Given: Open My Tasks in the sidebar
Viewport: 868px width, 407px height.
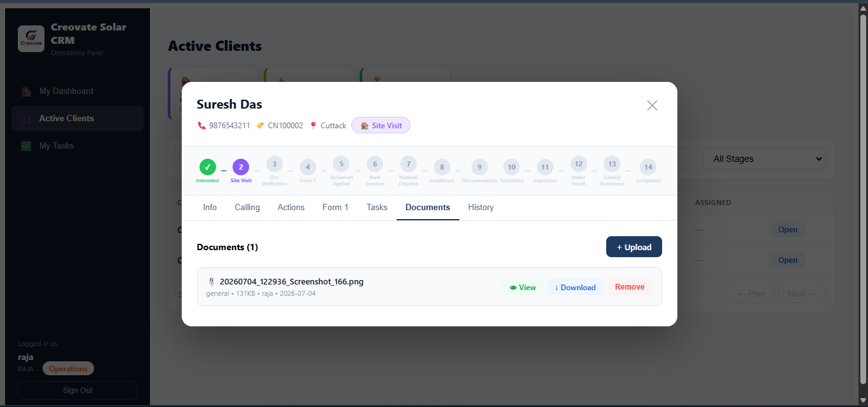Looking at the screenshot, I should pyautogui.click(x=78, y=146).
